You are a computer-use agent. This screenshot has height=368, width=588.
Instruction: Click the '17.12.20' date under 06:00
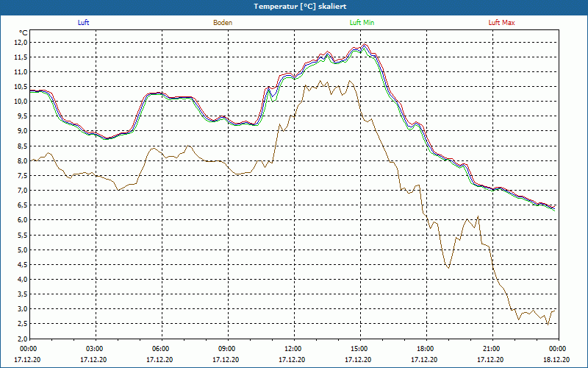point(159,360)
